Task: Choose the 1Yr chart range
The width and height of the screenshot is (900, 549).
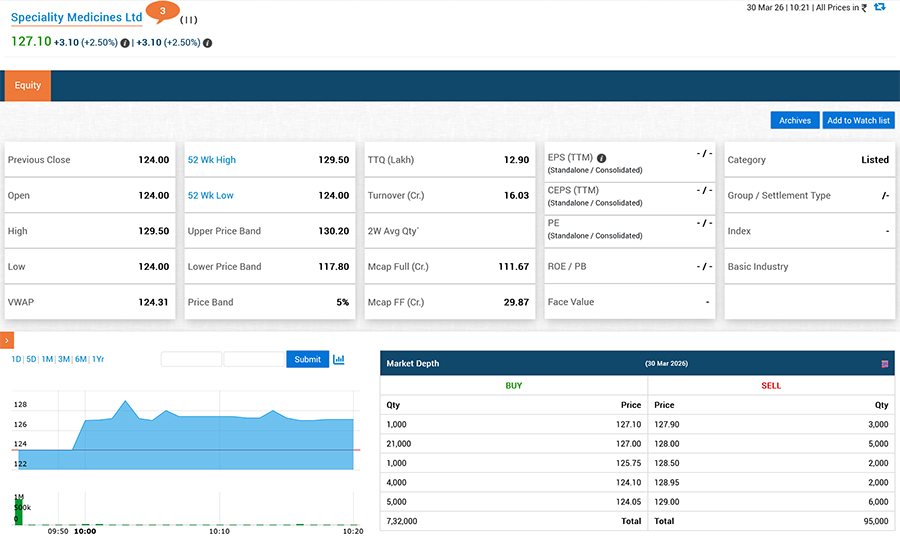Action: (x=97, y=359)
